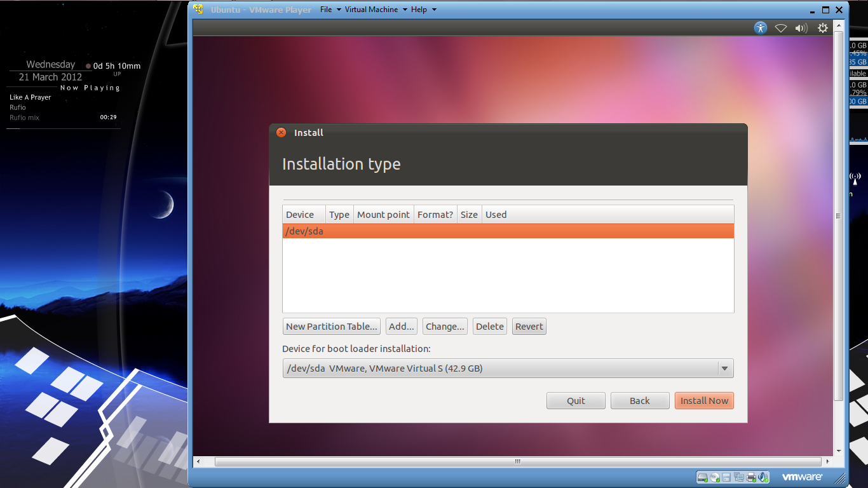Click the New Partition Table button
Screen dimensions: 868x488
332,327
